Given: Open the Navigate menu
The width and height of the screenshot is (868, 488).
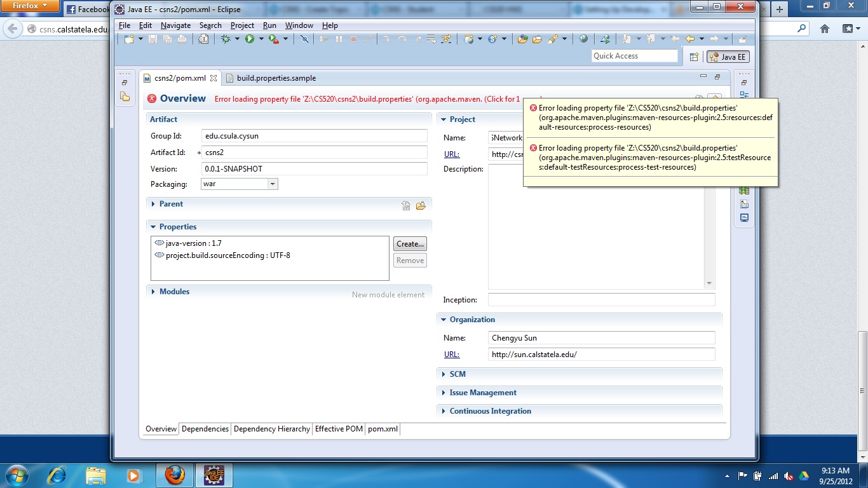Looking at the screenshot, I should tap(175, 25).
